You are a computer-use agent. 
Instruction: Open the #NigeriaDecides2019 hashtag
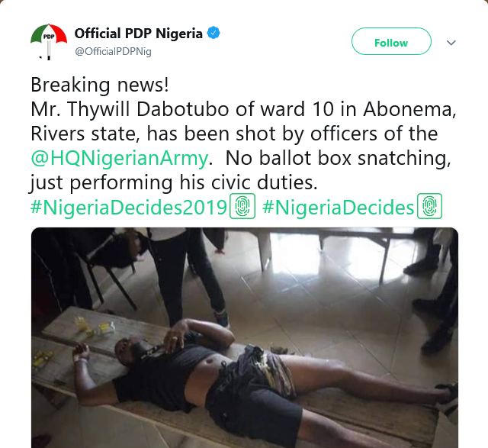point(129,208)
